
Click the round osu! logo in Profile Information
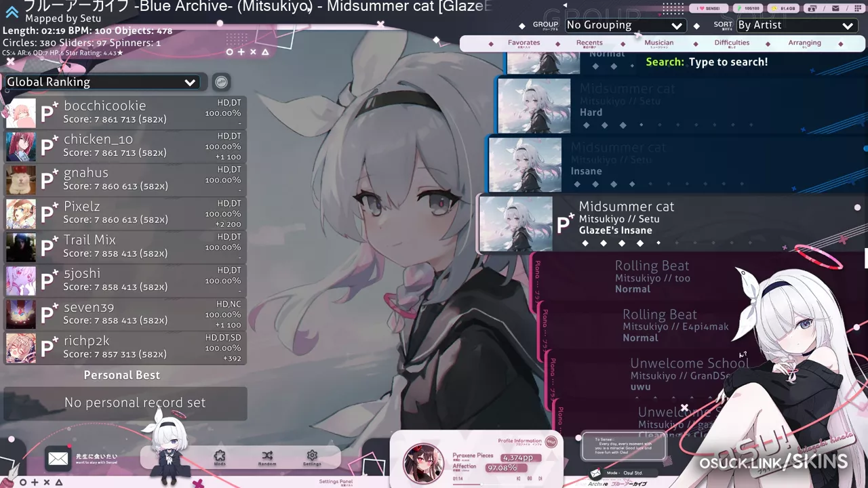[x=551, y=441]
